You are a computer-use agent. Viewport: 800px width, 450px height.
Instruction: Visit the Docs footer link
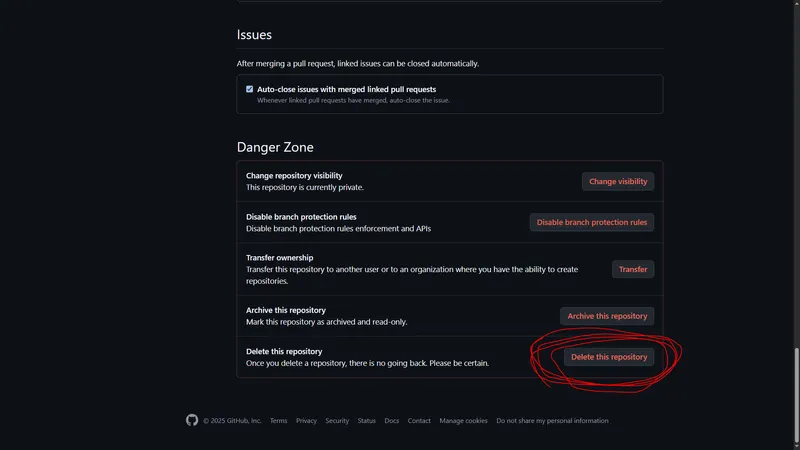(x=392, y=421)
